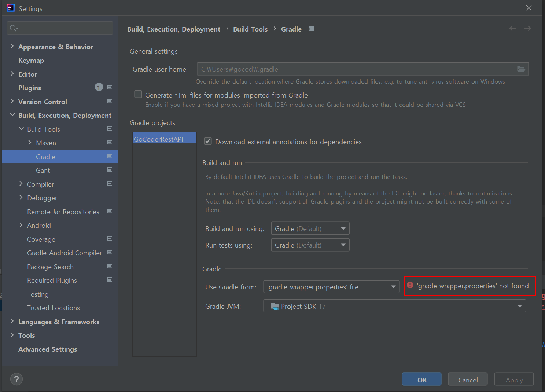
Task: Select Gant in Build Tools
Action: (x=43, y=171)
